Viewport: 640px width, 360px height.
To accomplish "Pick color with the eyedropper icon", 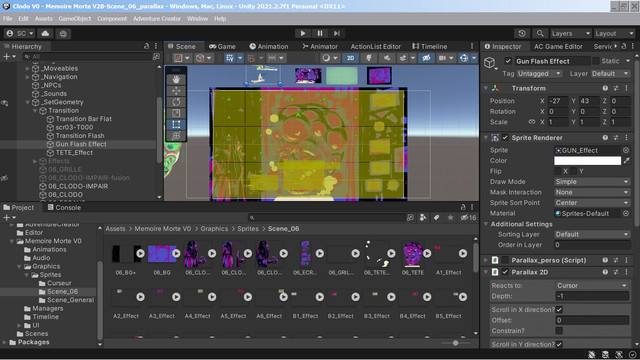I will [x=626, y=161].
